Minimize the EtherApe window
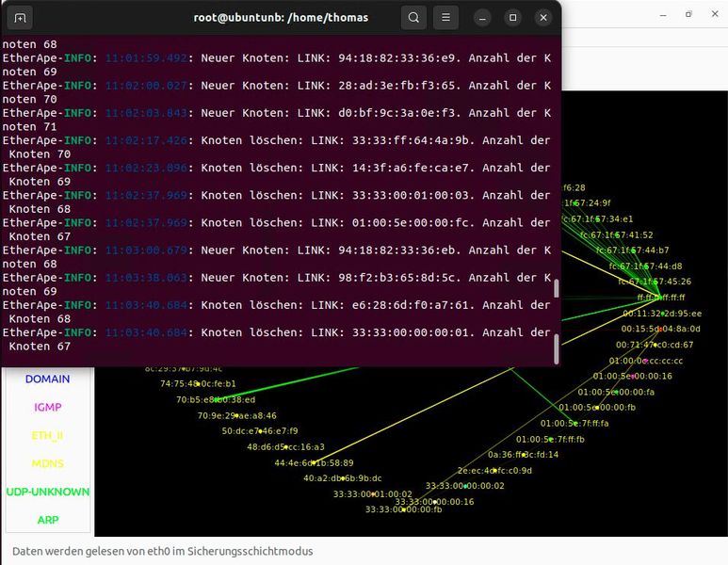Image resolution: width=728 pixels, height=565 pixels. point(663,14)
